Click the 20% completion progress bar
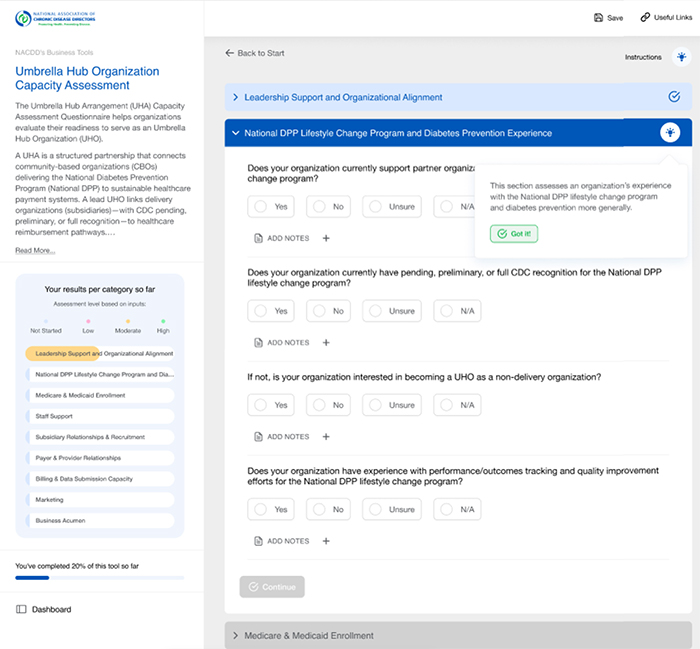The image size is (700, 649). (x=100, y=578)
